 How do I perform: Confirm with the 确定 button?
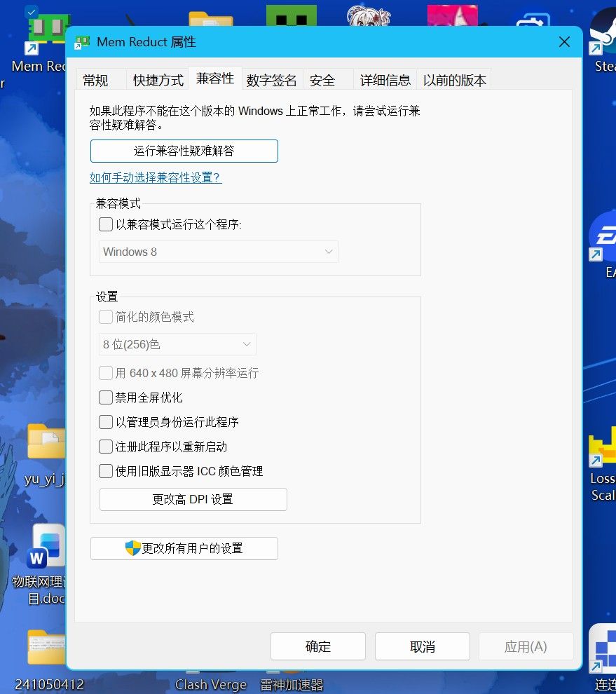coord(318,646)
